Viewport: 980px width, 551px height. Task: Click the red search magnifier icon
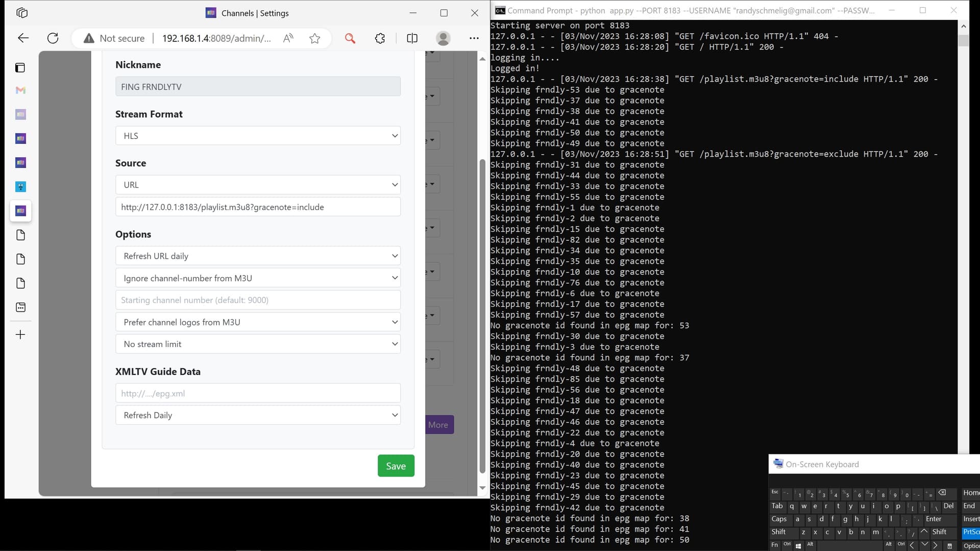(x=350, y=38)
